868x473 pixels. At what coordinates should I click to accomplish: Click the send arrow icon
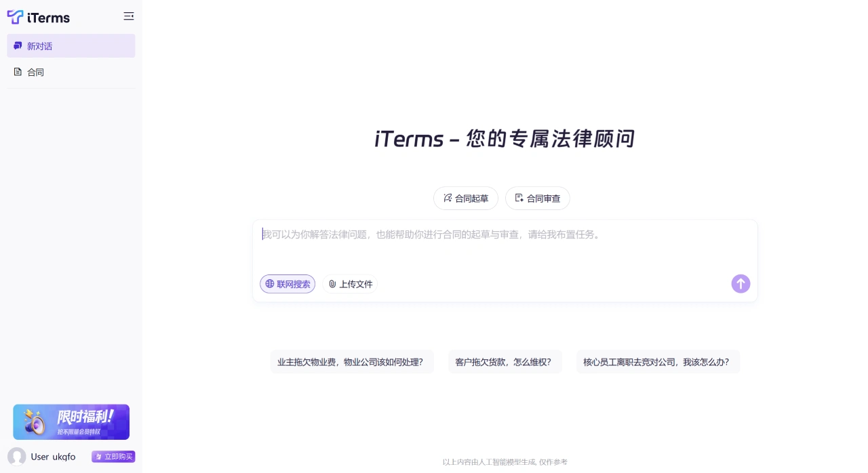741,284
